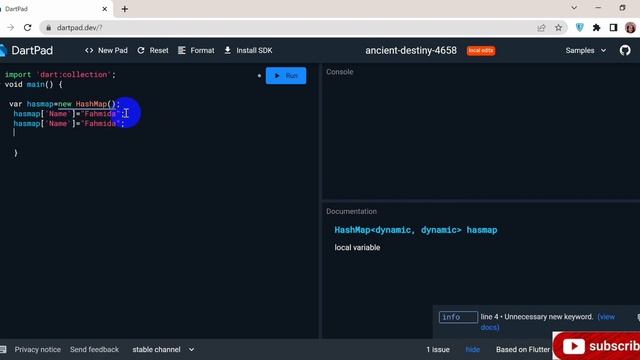
Task: Open the tab search chevron
Action: tap(574, 8)
